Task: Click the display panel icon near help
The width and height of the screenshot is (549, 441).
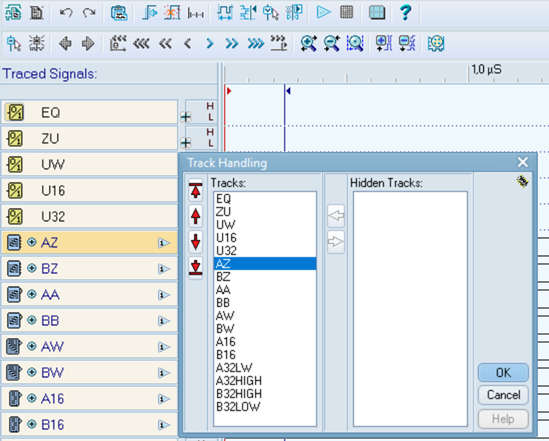Action: pyautogui.click(x=377, y=13)
